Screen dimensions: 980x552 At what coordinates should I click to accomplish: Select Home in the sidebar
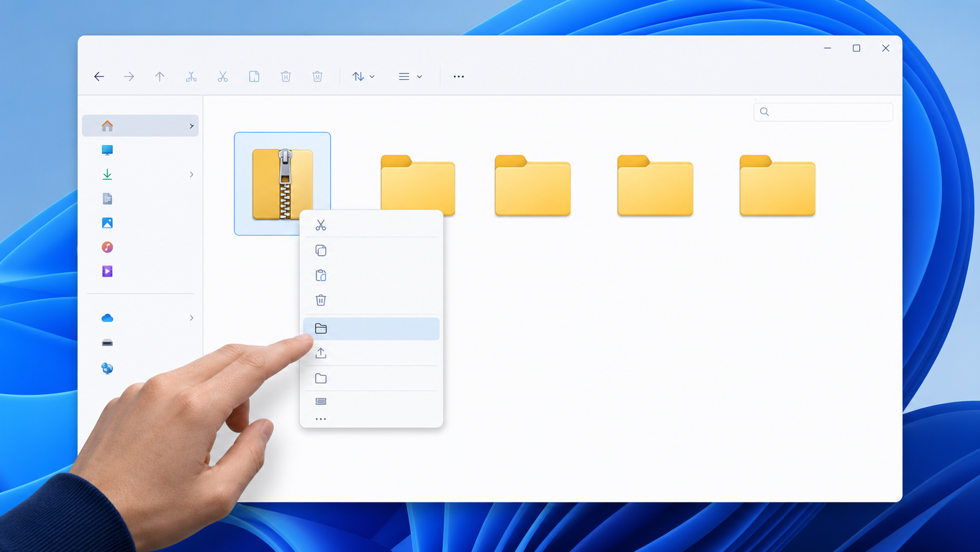click(140, 126)
